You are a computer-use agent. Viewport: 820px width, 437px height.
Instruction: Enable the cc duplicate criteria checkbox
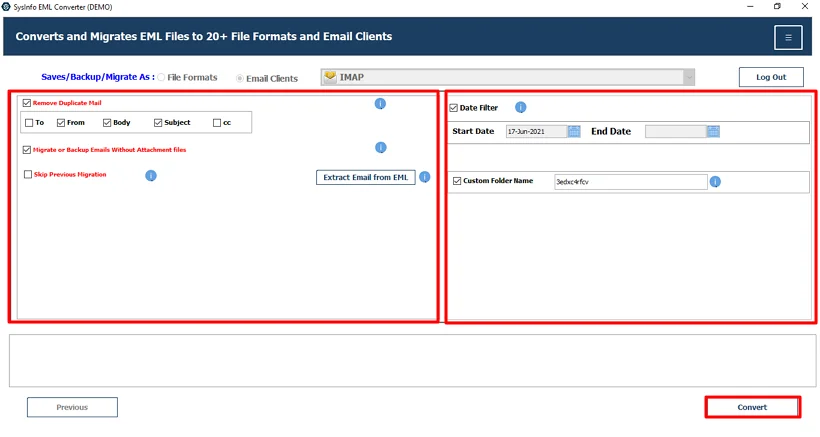[217, 123]
